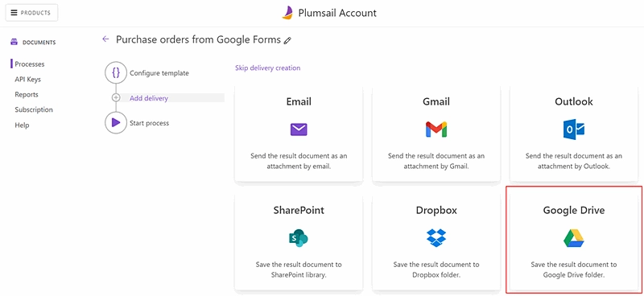Click the Plumsail sail logo
This screenshot has width=644, height=296.
point(287,13)
